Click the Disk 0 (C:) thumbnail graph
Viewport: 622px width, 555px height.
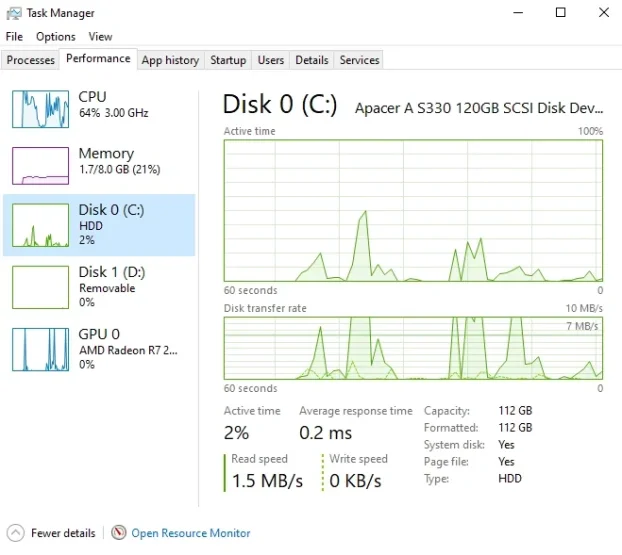40,226
